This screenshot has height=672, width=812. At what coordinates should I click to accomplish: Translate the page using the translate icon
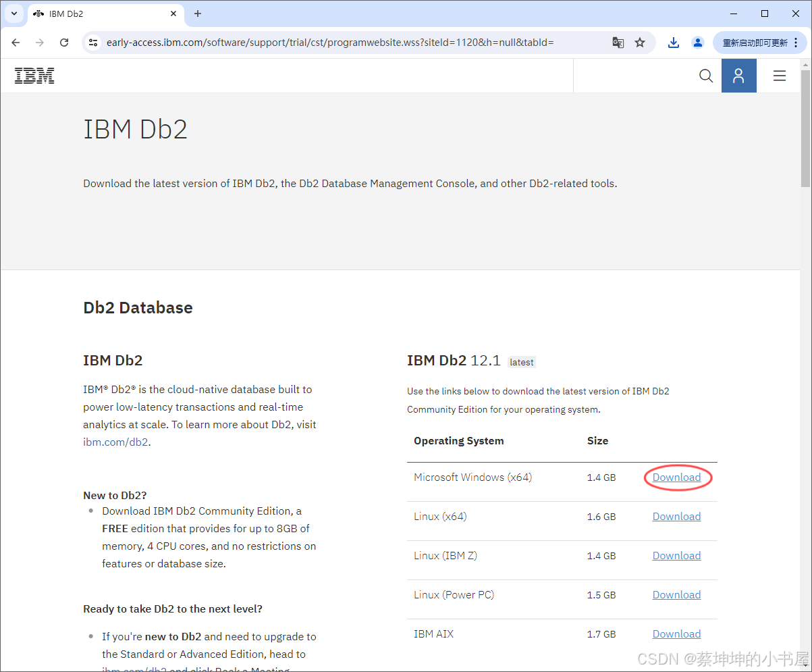click(x=618, y=42)
